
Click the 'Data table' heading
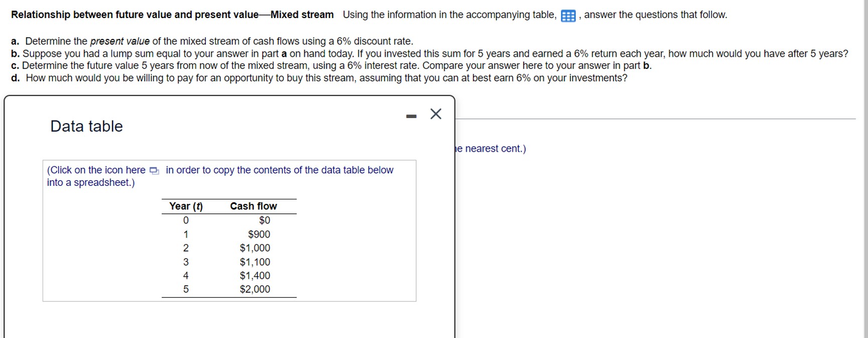click(x=85, y=127)
